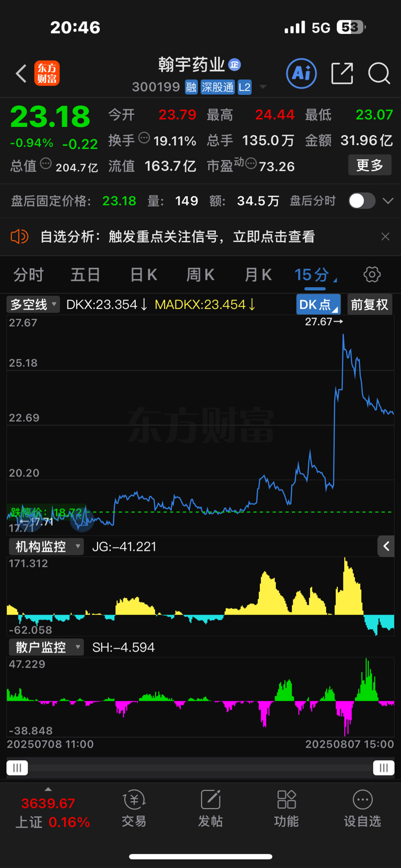Viewport: 401px width, 868px height.
Task: Open the Ai assistant icon
Action: click(301, 73)
